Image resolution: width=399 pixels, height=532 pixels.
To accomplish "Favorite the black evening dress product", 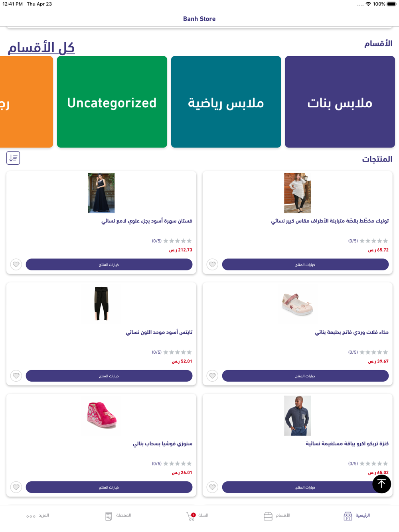I will [x=16, y=264].
